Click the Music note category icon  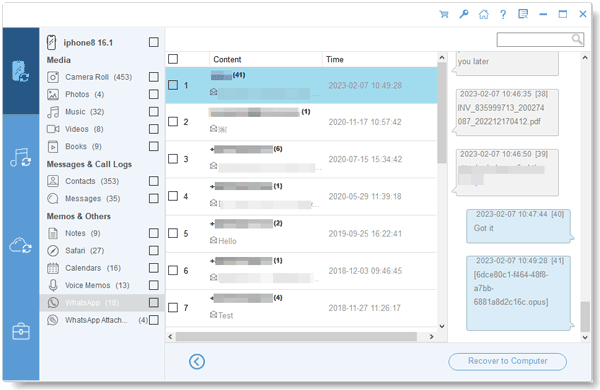[x=53, y=112]
